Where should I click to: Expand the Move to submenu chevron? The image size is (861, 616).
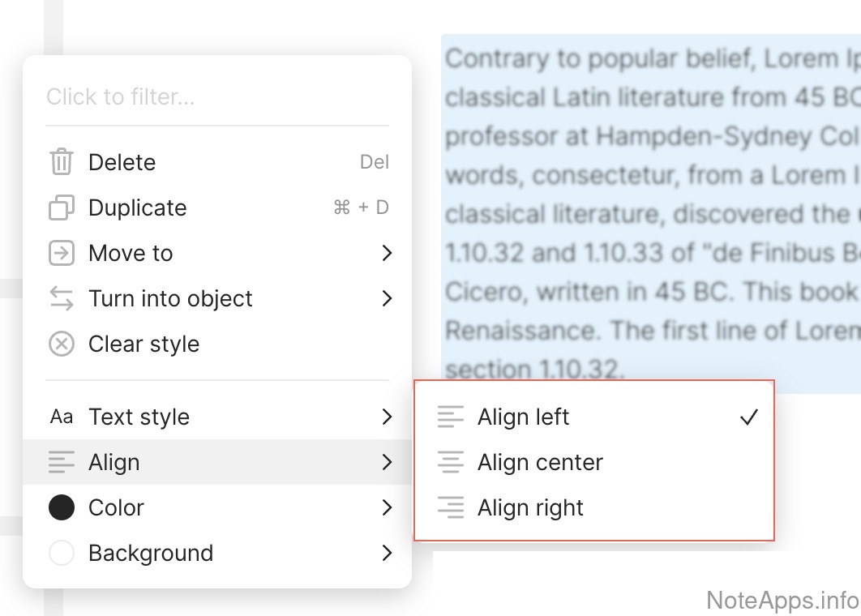pos(387,254)
